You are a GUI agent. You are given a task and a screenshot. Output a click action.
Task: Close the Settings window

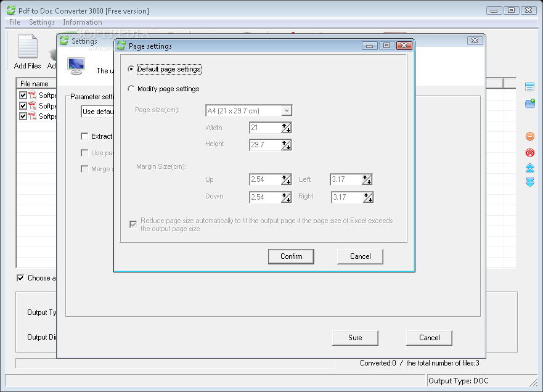pyautogui.click(x=475, y=41)
